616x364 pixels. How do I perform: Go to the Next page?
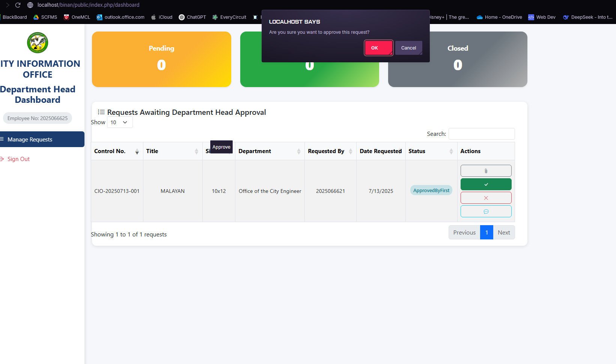(504, 232)
